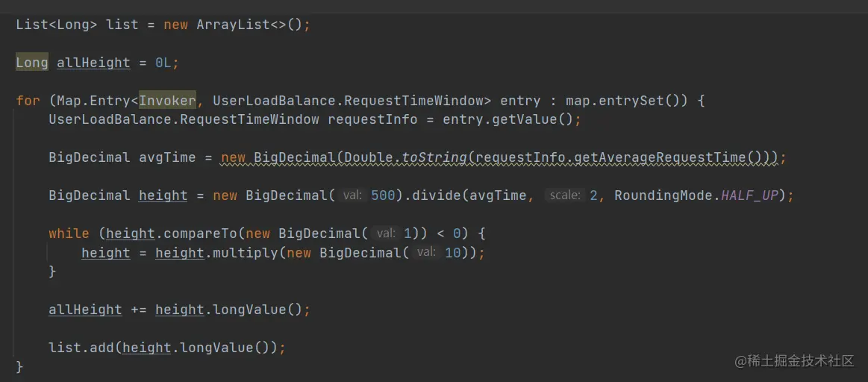This screenshot has width=868, height=382.
Task: Click the RoundingMode class name
Action: tap(664, 195)
